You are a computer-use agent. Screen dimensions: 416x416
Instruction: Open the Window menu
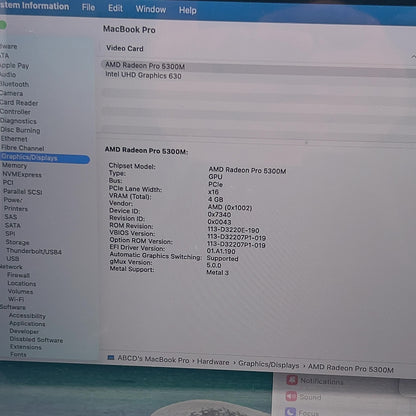(x=151, y=9)
